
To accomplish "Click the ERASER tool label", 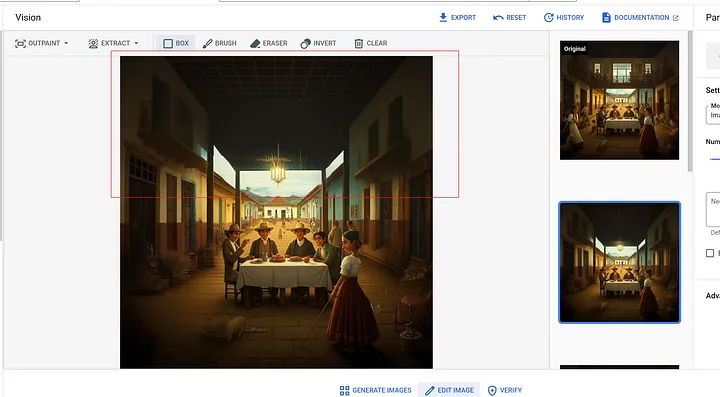I will click(275, 43).
